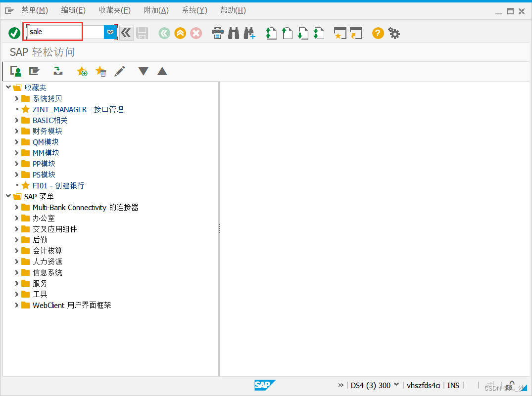532x396 pixels.
Task: Open Customize Local Layout gear icon
Action: click(394, 33)
